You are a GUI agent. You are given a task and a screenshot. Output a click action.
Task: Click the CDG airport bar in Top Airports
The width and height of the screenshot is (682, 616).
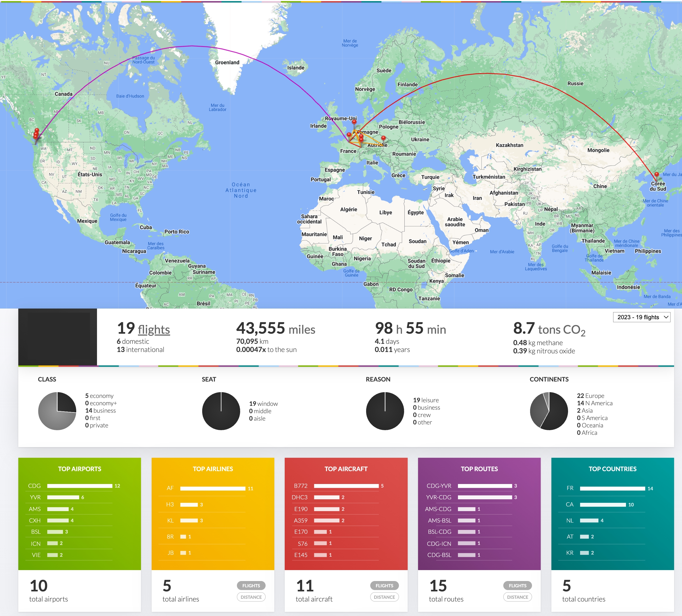point(80,486)
